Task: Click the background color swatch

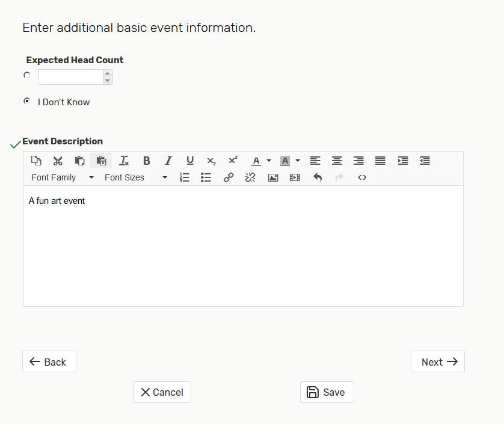Action: [x=285, y=161]
